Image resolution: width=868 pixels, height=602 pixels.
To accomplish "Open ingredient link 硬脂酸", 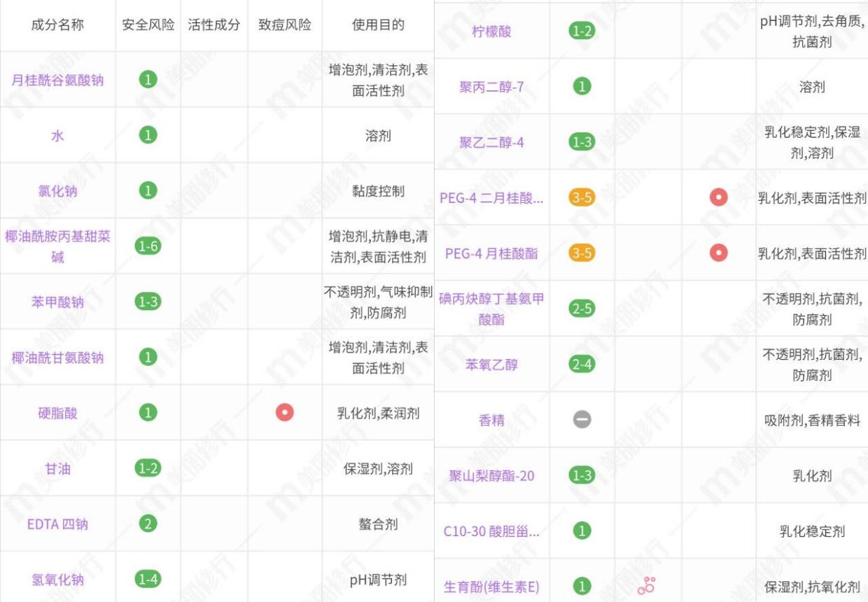I will [57, 413].
